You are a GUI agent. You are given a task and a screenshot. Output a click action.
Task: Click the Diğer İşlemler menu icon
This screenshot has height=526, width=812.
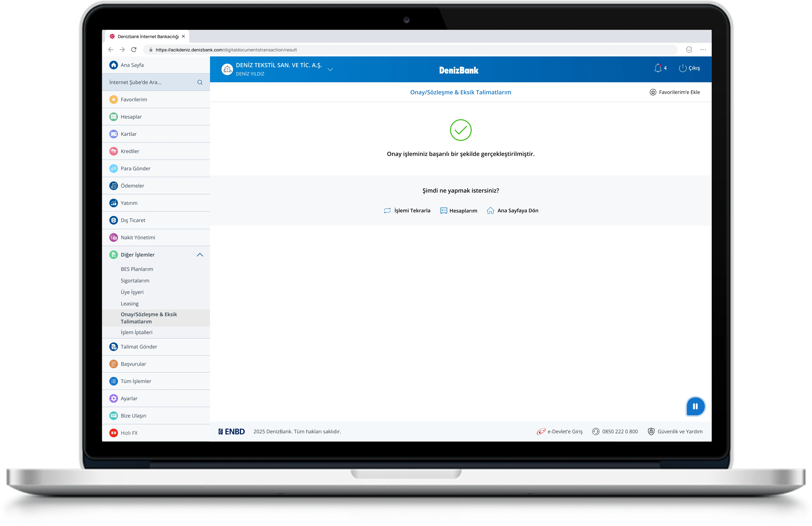point(114,255)
